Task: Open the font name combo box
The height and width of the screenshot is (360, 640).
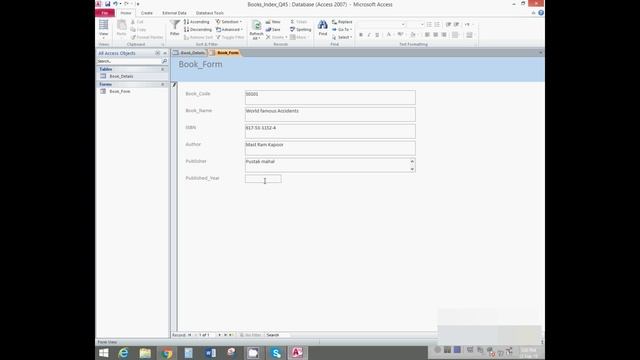Action: (382, 24)
